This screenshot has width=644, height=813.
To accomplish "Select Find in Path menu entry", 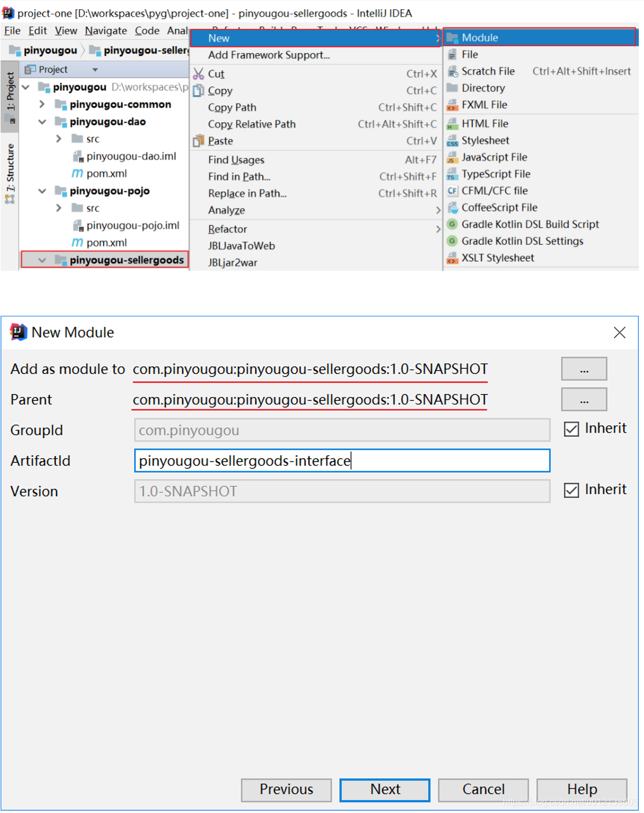I will click(x=316, y=176).
